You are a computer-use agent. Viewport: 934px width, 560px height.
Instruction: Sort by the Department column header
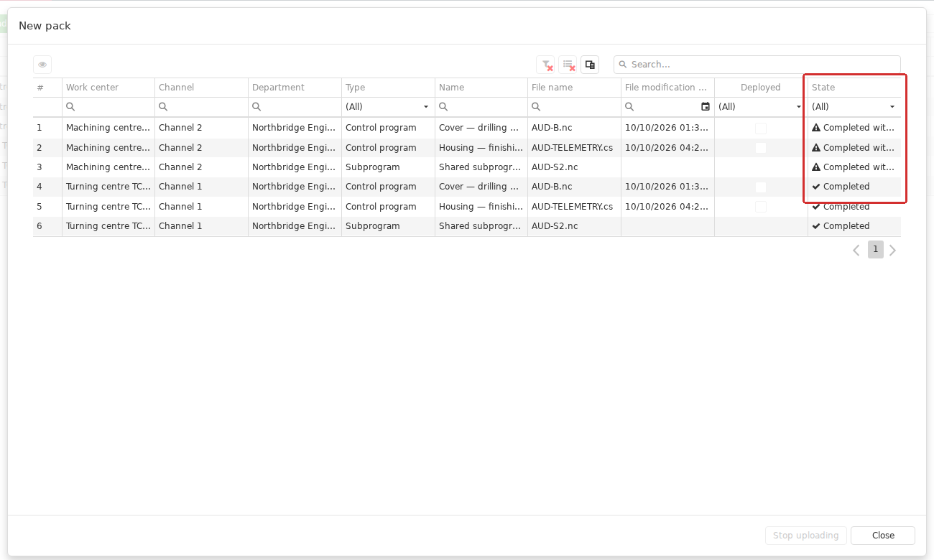click(x=295, y=88)
